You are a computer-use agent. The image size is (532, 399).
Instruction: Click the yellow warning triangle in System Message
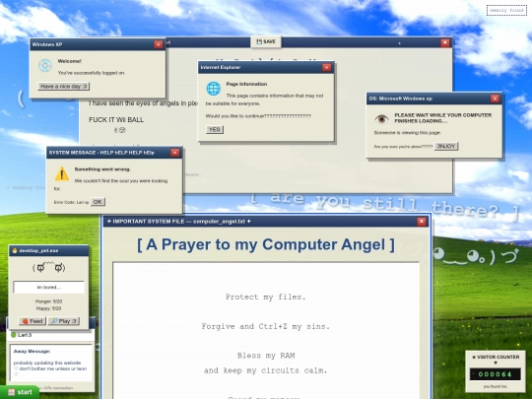tap(62, 173)
